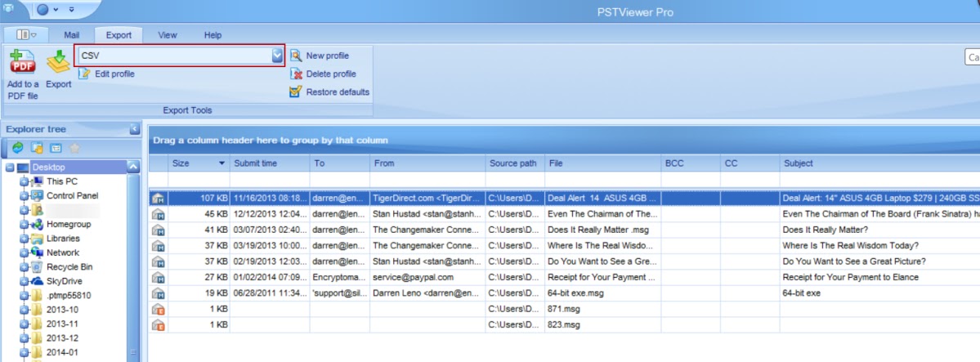980x362 pixels.
Task: Select Recycle Bin in the tree
Action: click(x=70, y=267)
